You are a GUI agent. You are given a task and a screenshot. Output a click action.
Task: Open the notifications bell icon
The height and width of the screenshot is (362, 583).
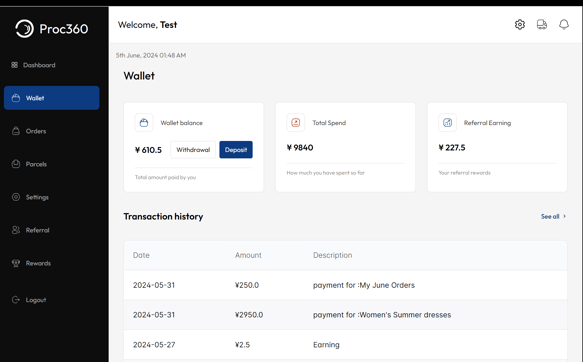tap(564, 25)
